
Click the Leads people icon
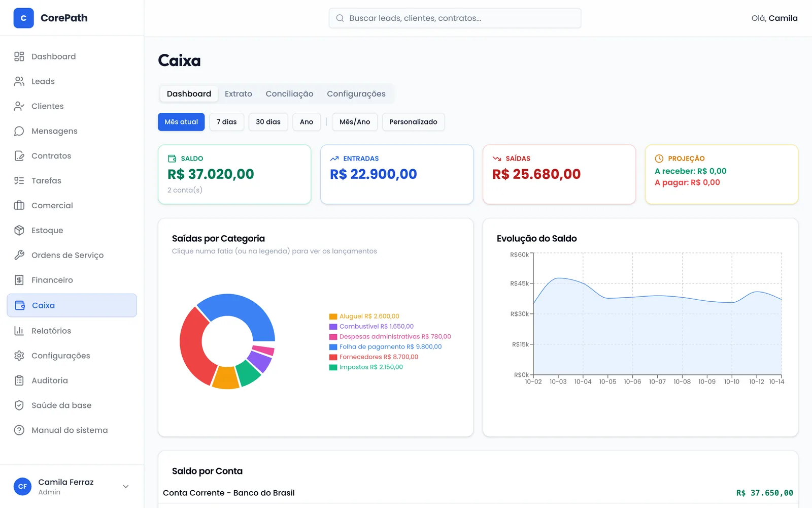19,81
